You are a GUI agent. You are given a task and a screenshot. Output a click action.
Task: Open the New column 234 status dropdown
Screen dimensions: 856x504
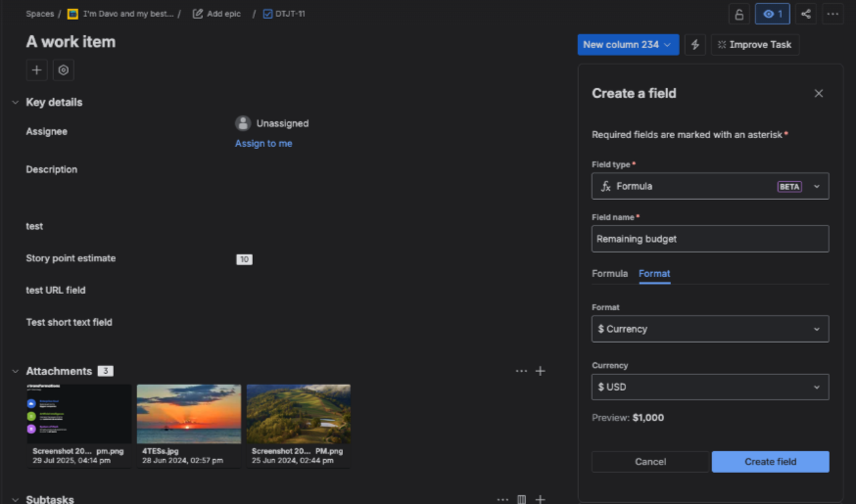pos(628,45)
